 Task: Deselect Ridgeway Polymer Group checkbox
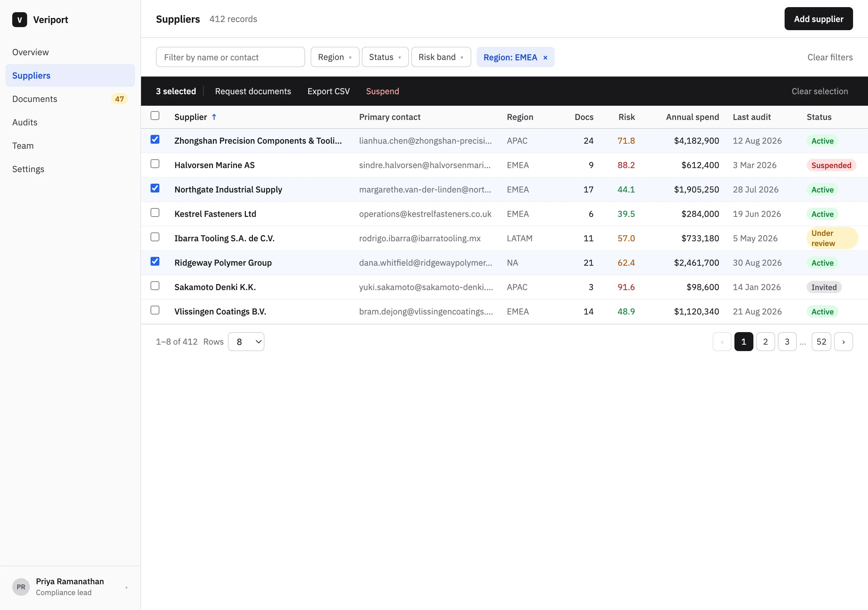click(155, 262)
